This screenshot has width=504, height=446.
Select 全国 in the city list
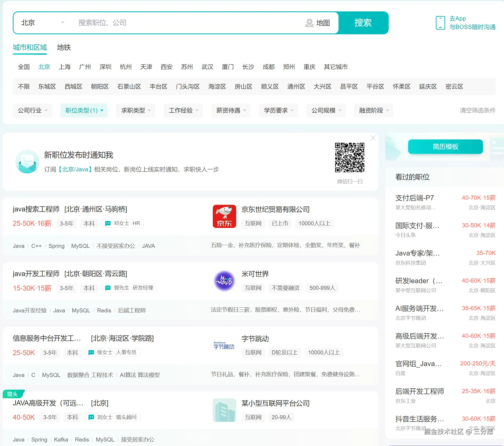[24, 67]
